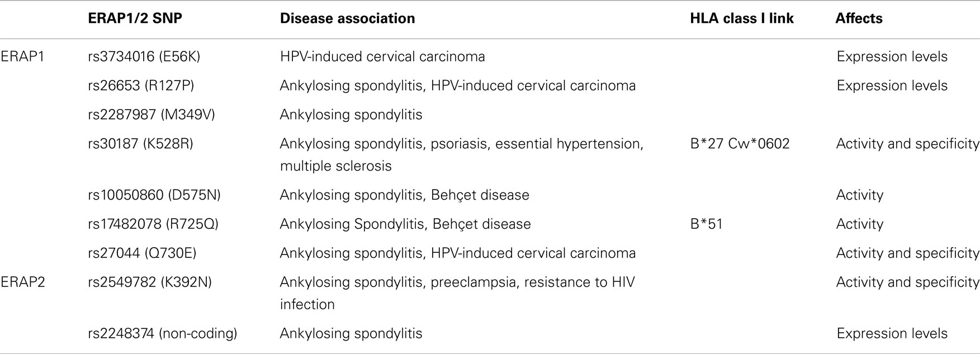The height and width of the screenshot is (354, 980).
Task: Click the rs30187 (K528R) entry
Action: tap(140, 144)
